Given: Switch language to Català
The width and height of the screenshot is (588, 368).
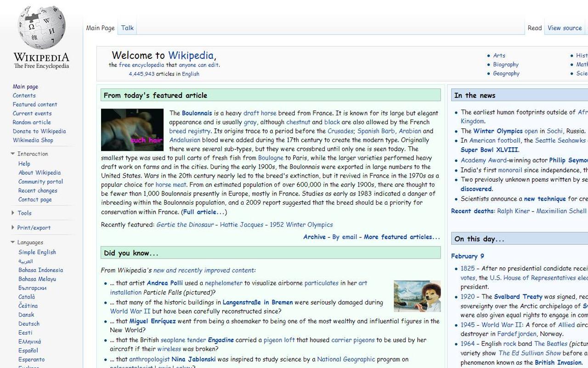Looking at the screenshot, I should pos(27,297).
